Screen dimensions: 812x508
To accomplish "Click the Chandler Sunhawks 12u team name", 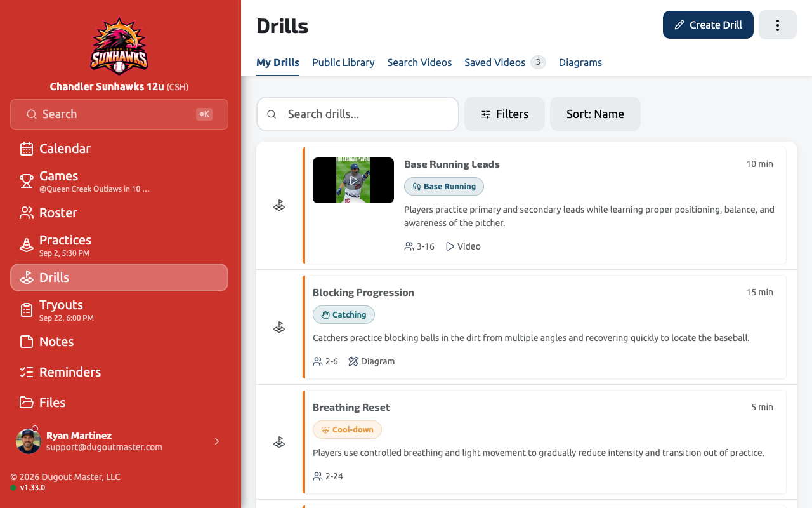I will [x=107, y=86].
